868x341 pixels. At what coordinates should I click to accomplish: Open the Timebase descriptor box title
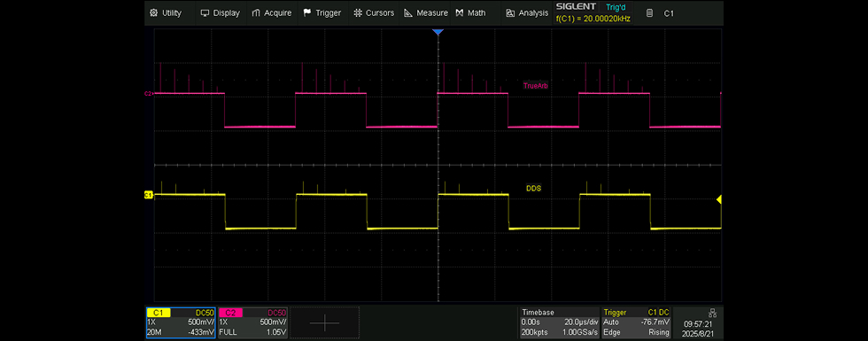(538, 312)
